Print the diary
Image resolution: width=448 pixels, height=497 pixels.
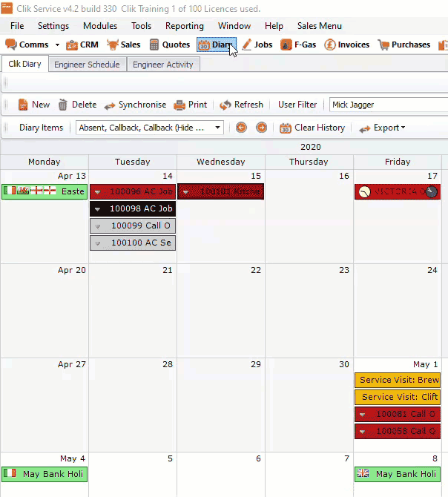(x=191, y=105)
